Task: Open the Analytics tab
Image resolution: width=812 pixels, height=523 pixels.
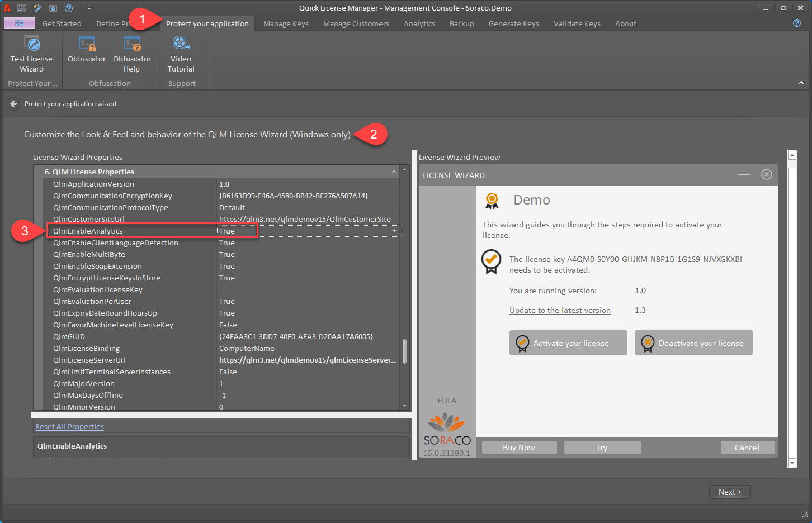Action: 419,23
